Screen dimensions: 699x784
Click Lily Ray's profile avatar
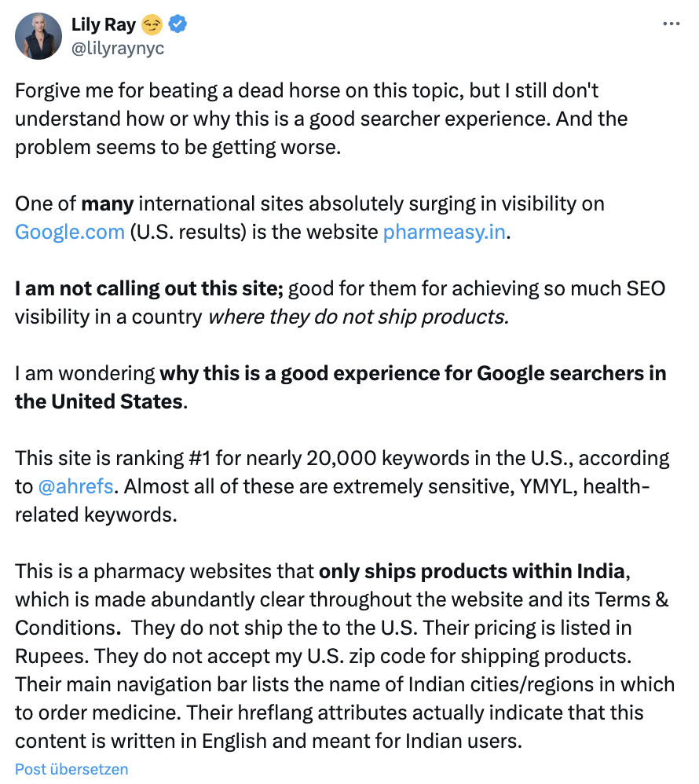click(38, 36)
